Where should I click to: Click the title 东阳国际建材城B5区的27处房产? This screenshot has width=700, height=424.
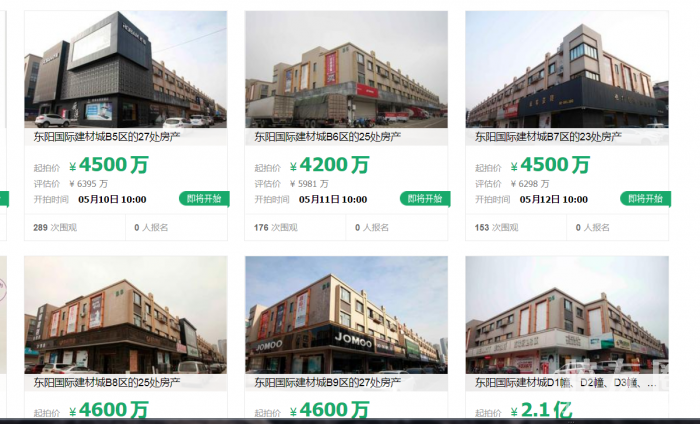107,137
